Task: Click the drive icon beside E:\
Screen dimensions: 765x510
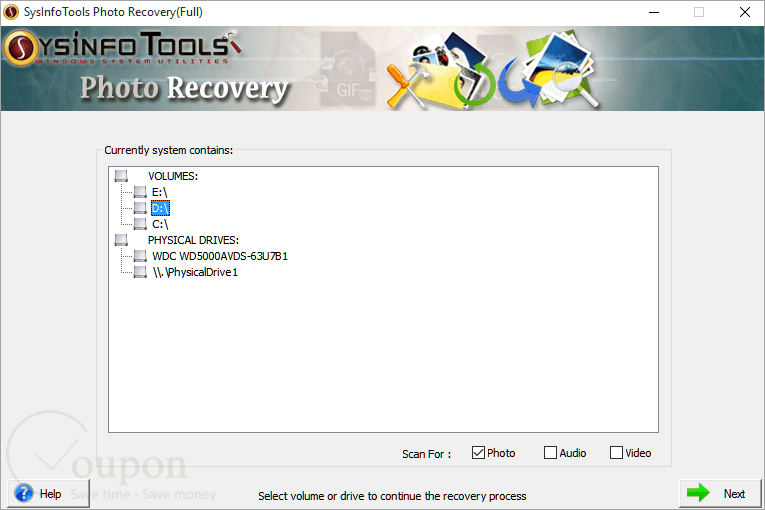Action: [x=140, y=192]
